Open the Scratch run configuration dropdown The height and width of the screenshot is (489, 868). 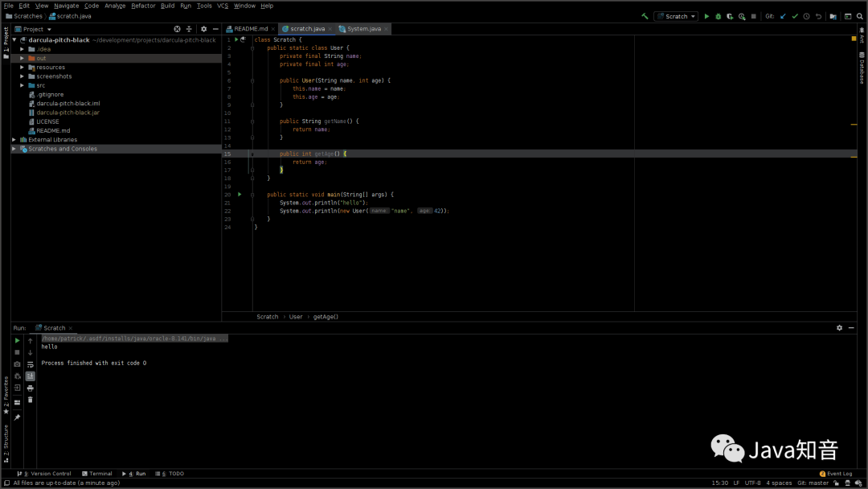pos(676,16)
